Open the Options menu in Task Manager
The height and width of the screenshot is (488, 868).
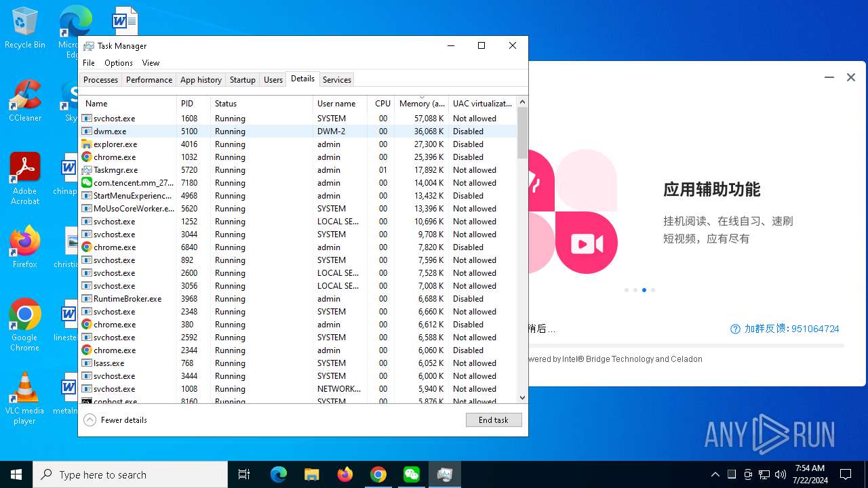pos(119,63)
